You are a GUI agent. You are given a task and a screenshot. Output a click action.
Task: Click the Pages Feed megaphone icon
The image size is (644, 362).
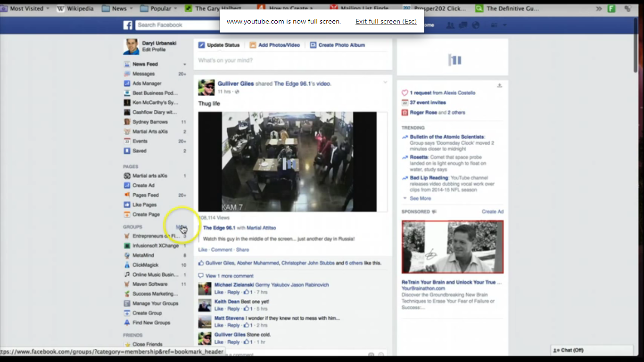(x=127, y=195)
